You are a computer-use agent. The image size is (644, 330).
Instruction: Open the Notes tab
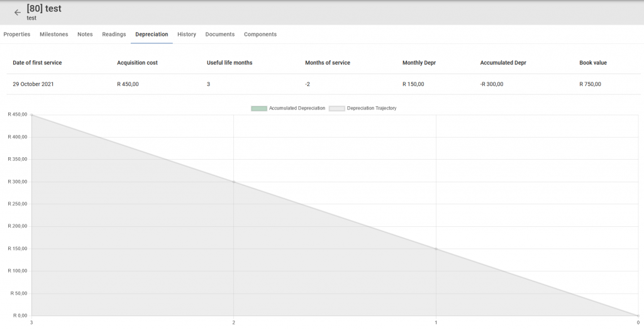85,35
